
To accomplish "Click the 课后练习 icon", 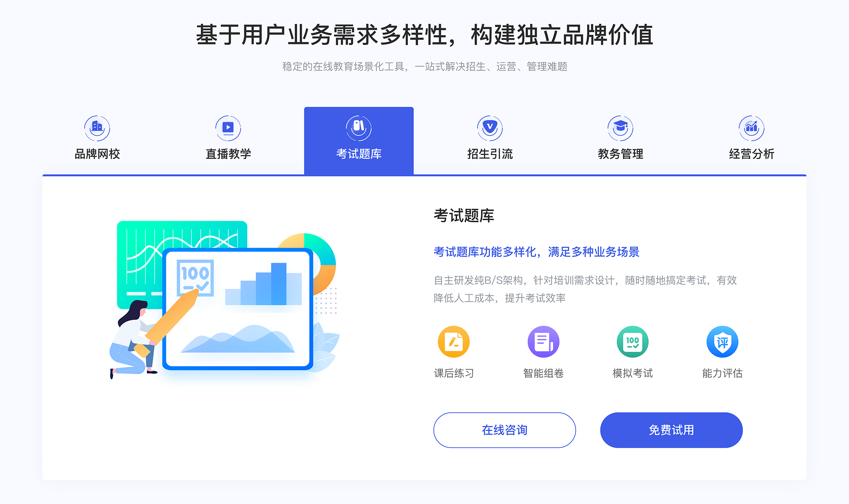I will 455,343.
